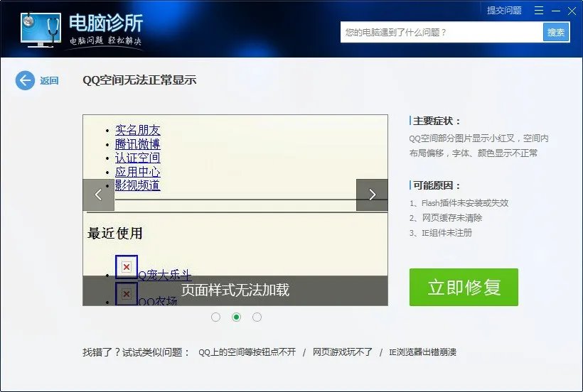Open similar issue QQ上的空间等按钮点不开
The image size is (583, 392).
coord(247,352)
